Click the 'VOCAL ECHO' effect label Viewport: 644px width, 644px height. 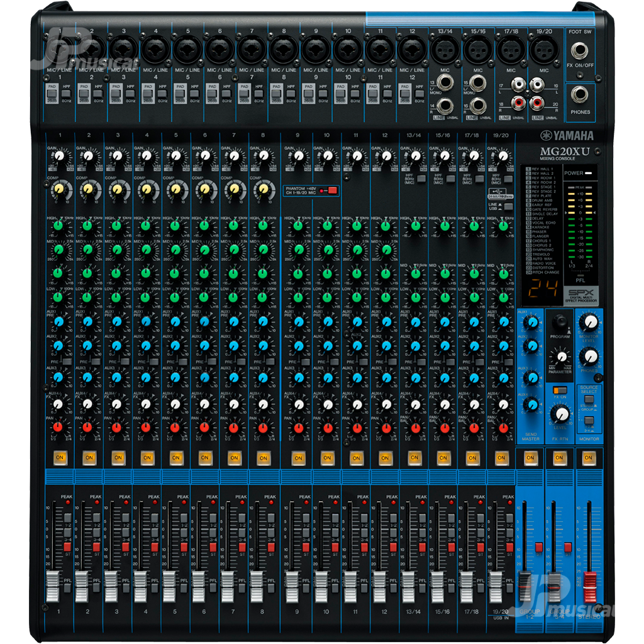(x=543, y=223)
